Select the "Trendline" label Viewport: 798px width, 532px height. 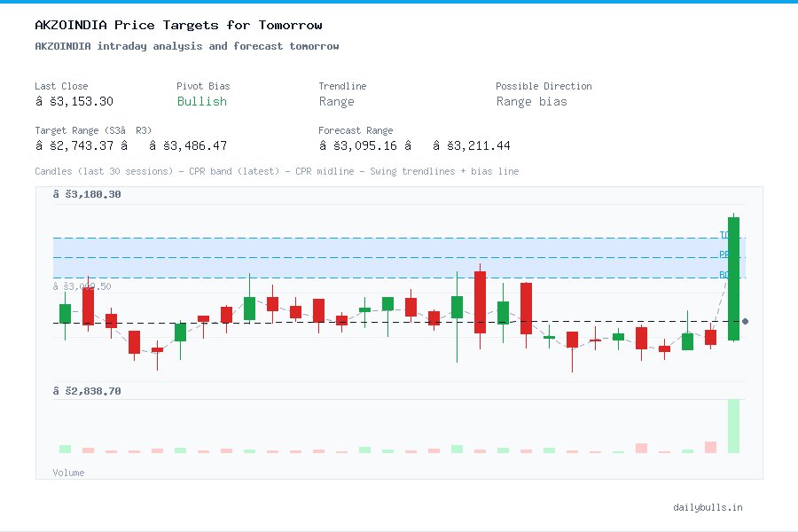pos(342,86)
